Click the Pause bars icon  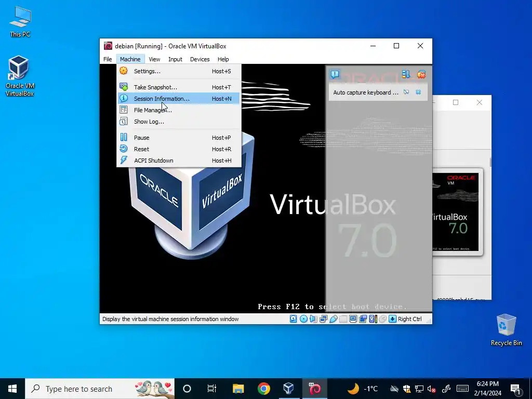(x=124, y=137)
